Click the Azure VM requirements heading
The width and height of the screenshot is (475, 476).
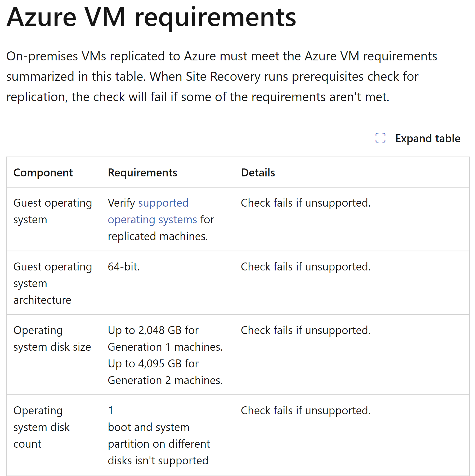coord(151,17)
